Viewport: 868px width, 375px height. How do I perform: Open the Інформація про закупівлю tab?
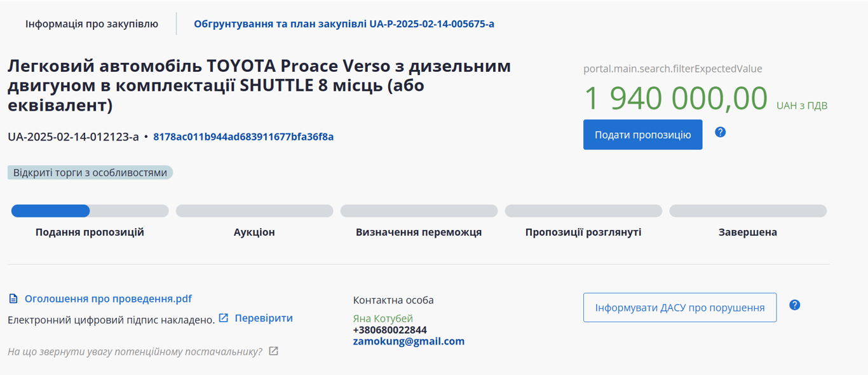click(92, 24)
